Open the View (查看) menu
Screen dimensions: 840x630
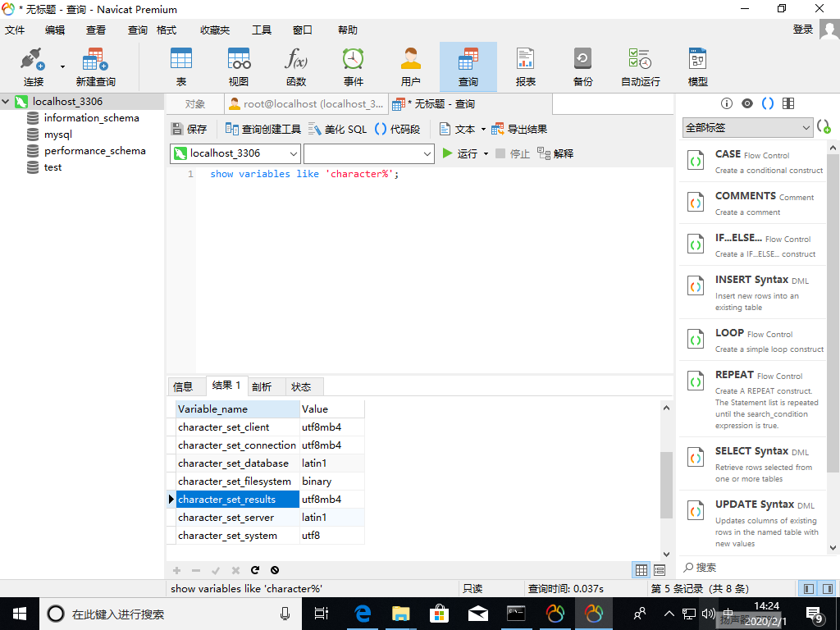[96, 30]
